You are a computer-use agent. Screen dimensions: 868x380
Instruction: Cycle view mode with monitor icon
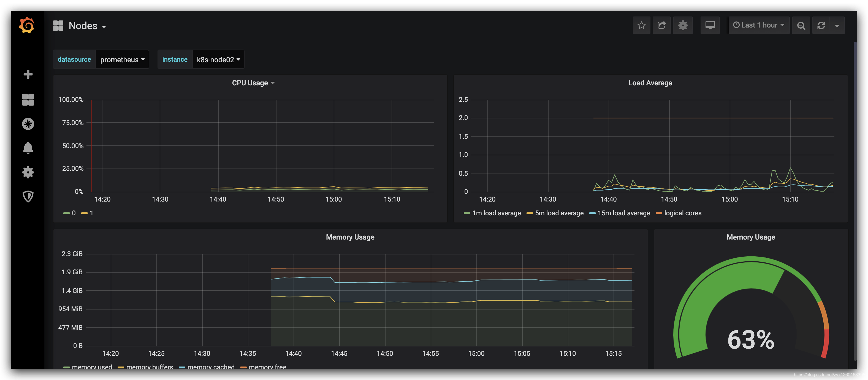(710, 25)
